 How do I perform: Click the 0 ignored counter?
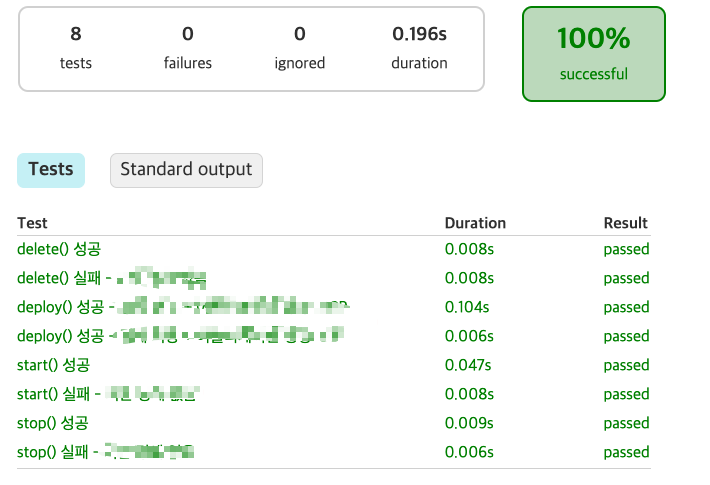point(299,48)
